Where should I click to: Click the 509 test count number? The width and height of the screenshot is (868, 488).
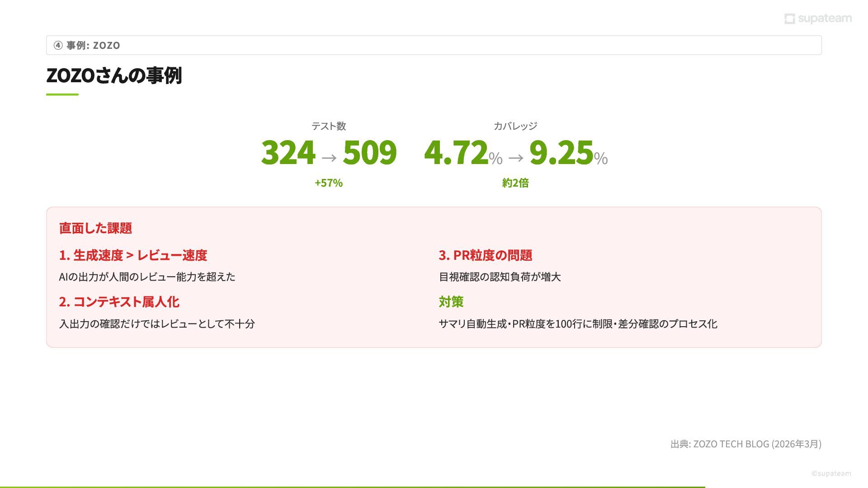pyautogui.click(x=370, y=152)
